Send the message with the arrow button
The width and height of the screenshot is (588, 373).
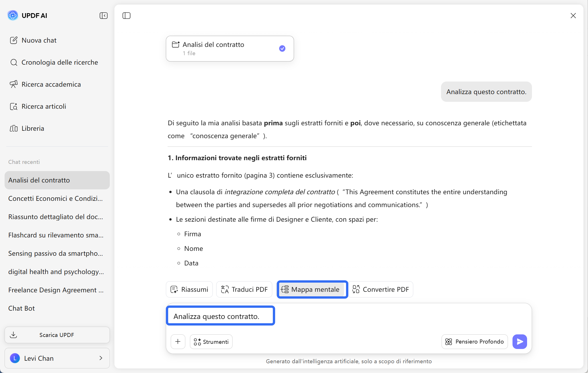click(520, 342)
